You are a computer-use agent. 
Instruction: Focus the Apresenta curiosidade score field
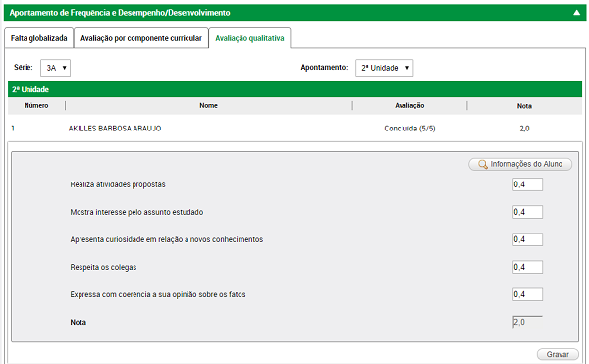(527, 239)
